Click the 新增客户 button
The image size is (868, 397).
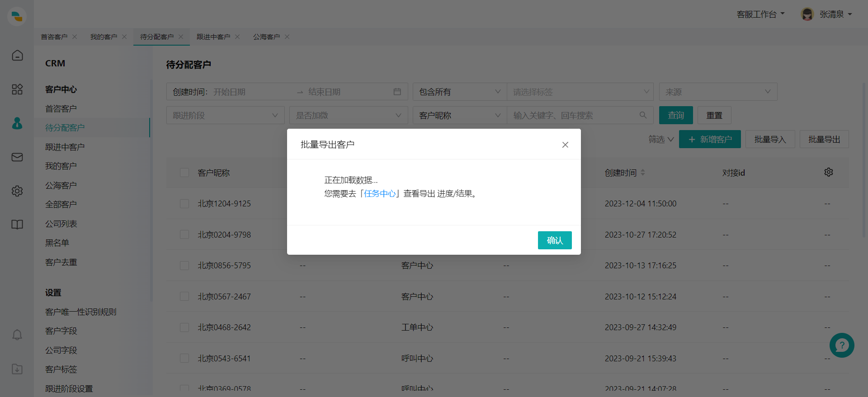tap(710, 139)
